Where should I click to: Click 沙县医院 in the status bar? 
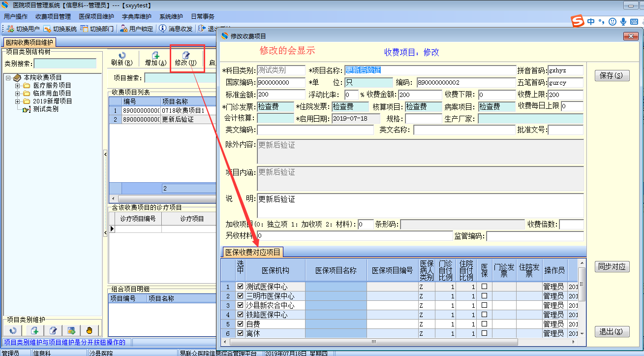click(x=101, y=353)
